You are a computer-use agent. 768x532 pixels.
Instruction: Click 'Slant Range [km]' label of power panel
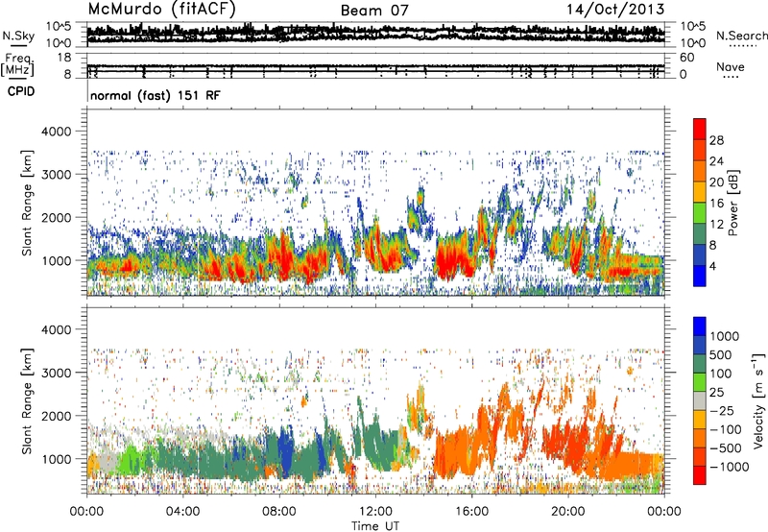pyautogui.click(x=27, y=203)
